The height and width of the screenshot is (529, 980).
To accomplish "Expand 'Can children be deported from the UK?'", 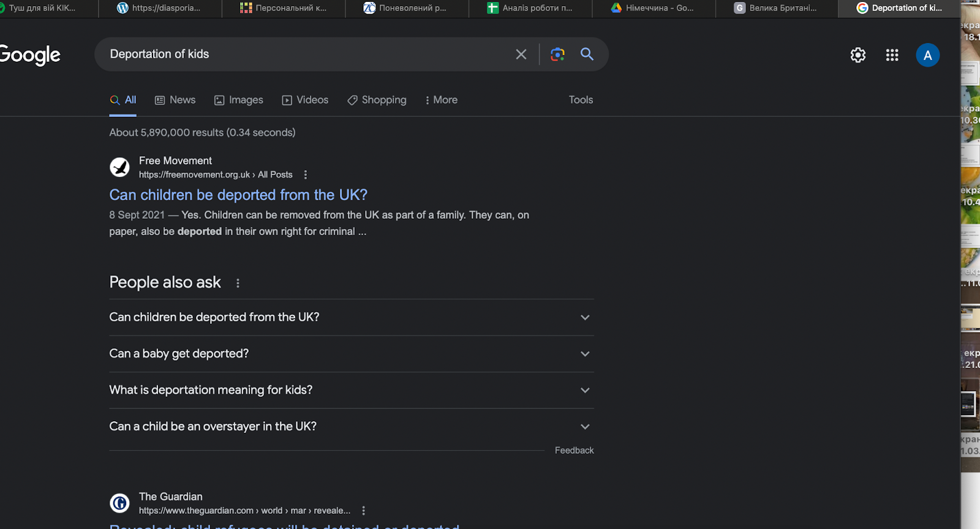I will (x=584, y=317).
